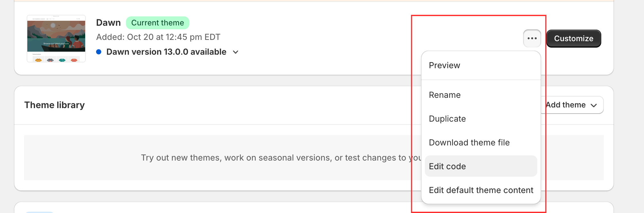Open Edit code for the Dawn theme

click(447, 166)
